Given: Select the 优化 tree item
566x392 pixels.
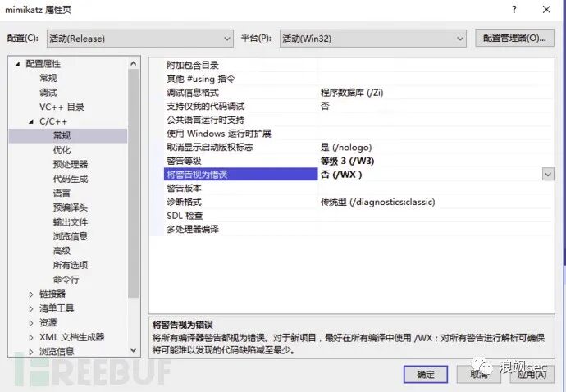Looking at the screenshot, I should [x=62, y=150].
